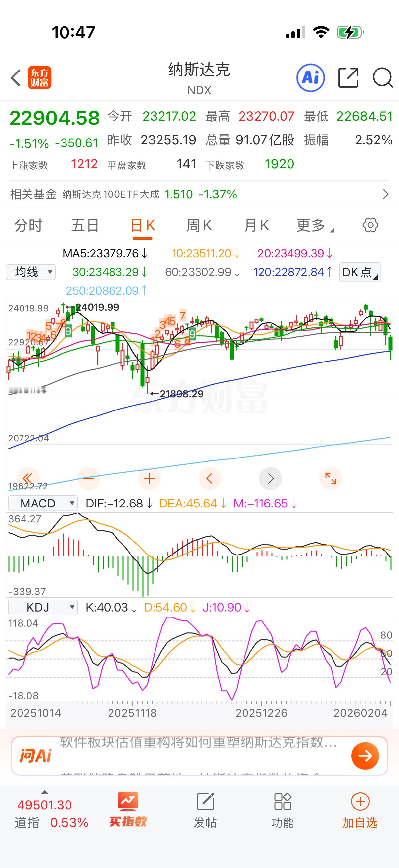Jump to earliest data double-left arrow
The image size is (399, 868).
28,478
